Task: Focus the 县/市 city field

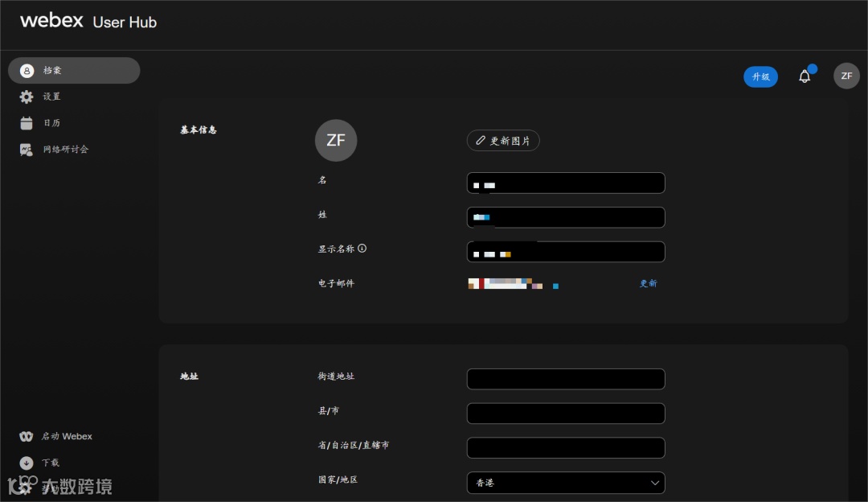Action: coord(566,414)
